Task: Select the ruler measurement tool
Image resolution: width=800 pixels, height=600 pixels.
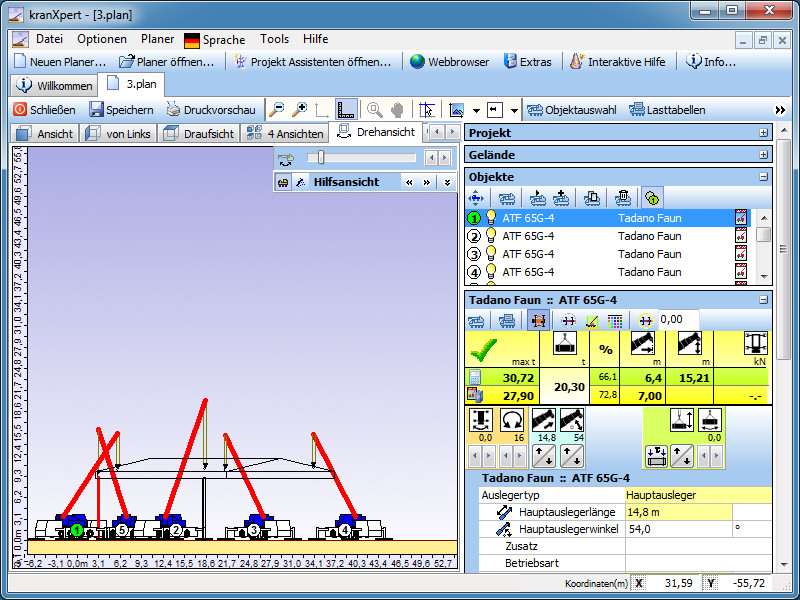Action: point(346,110)
